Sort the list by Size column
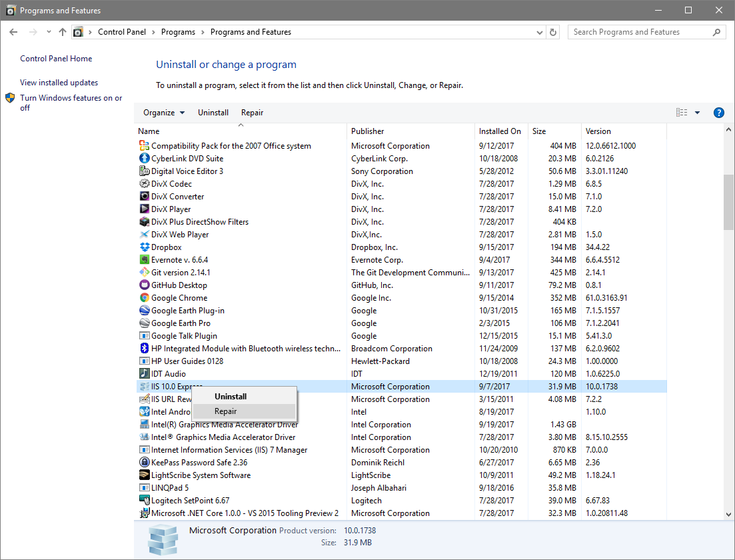 (555, 131)
